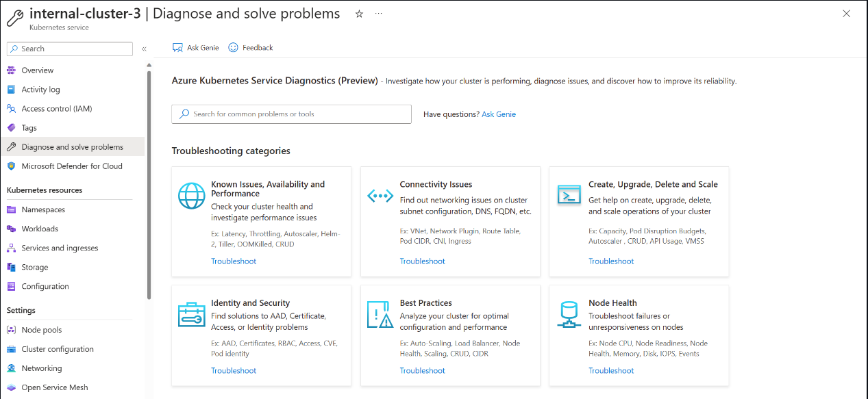Click the Networking icon

coord(11,368)
